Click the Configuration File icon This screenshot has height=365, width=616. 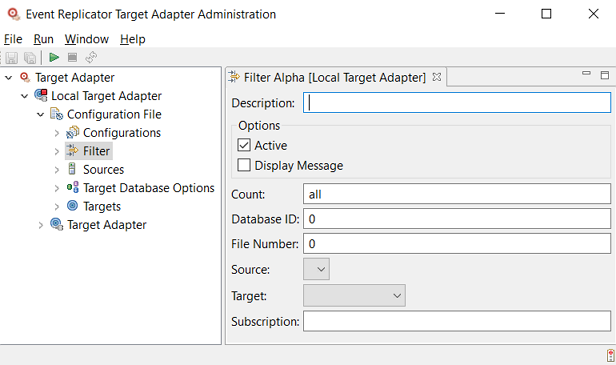coord(57,114)
